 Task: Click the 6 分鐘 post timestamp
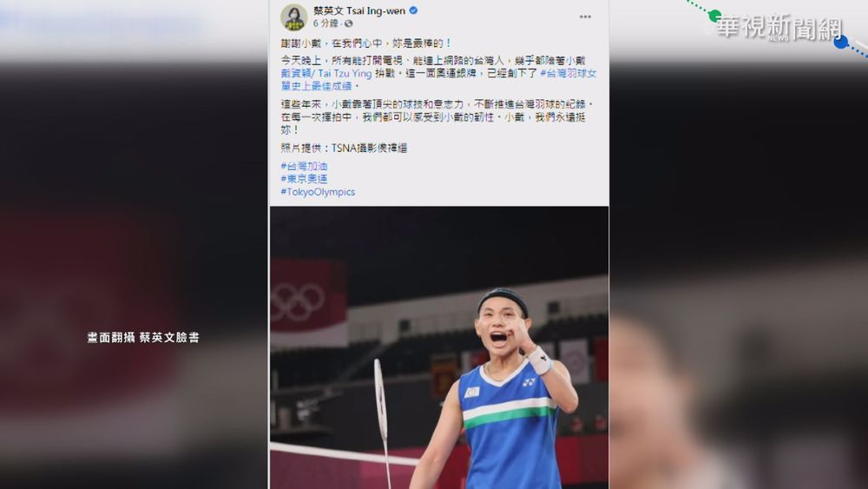click(x=325, y=23)
